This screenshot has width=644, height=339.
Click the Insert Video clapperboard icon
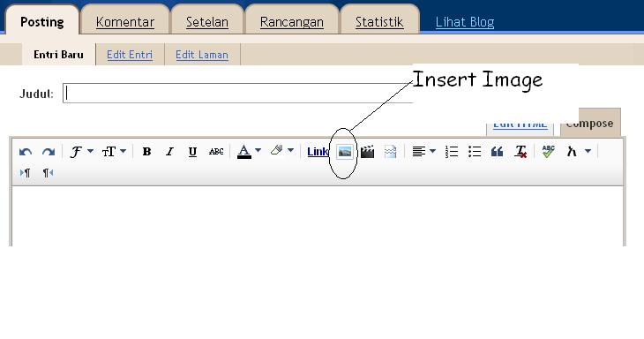(367, 152)
